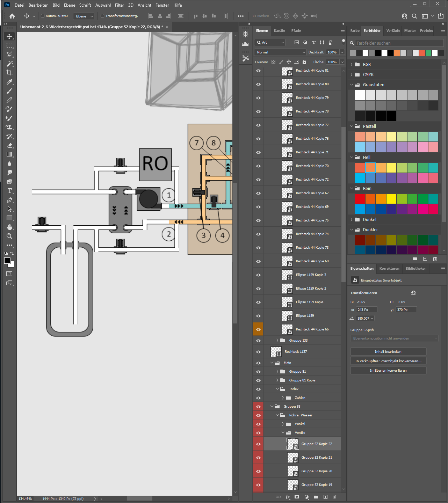Expand the Gruppe 133 layer group

tap(277, 341)
